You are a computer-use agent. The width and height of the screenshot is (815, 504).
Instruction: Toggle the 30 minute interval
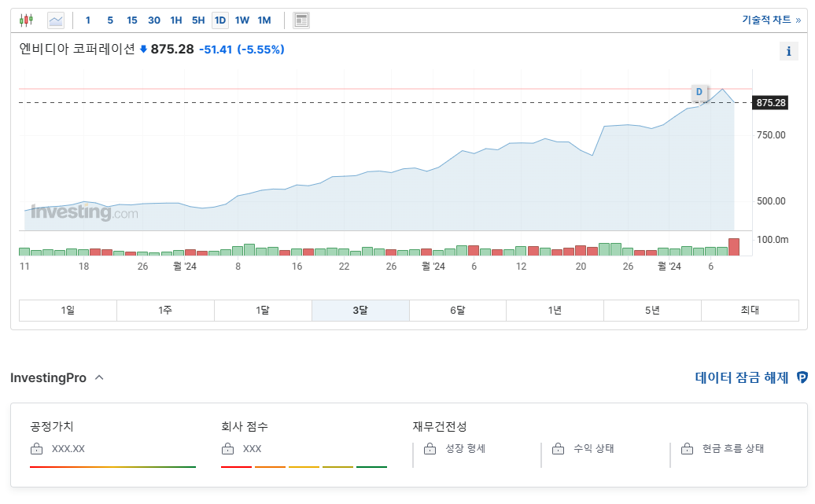click(153, 19)
